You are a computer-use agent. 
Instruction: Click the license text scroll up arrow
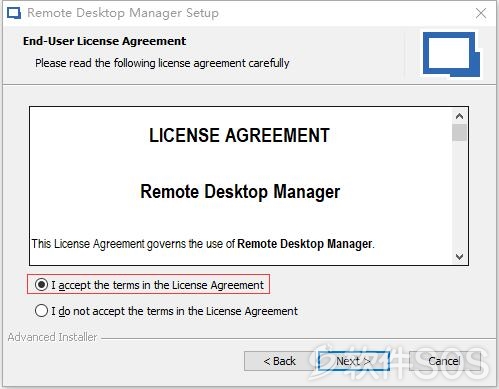pos(459,116)
